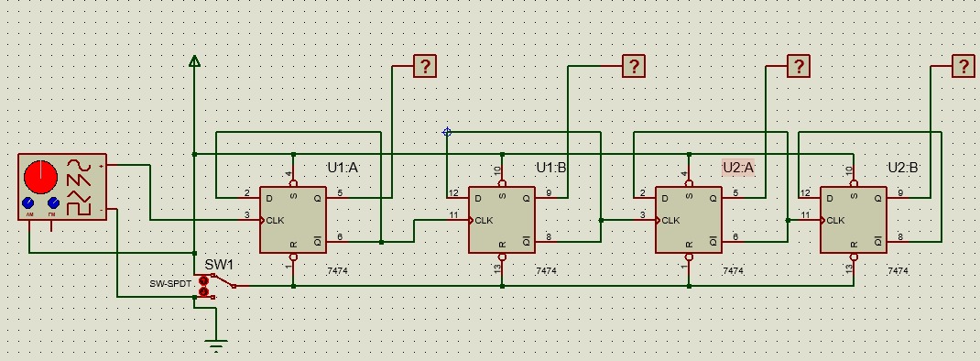Image resolution: width=980 pixels, height=361 pixels.
Task: Click the 7474 value under U1:A
Action: (x=337, y=271)
